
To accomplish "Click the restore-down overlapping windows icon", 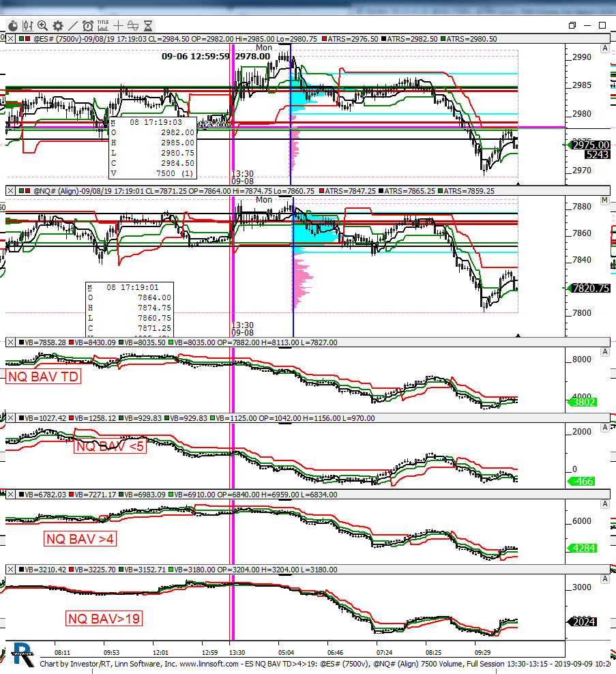I will point(572,25).
